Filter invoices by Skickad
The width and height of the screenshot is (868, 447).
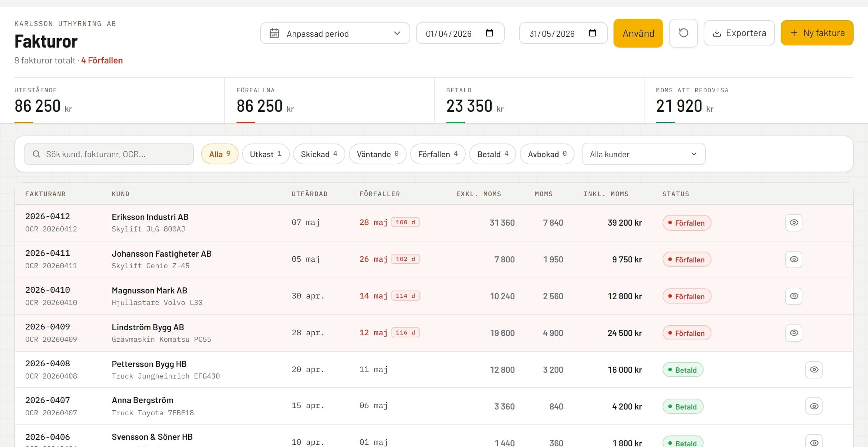click(319, 154)
